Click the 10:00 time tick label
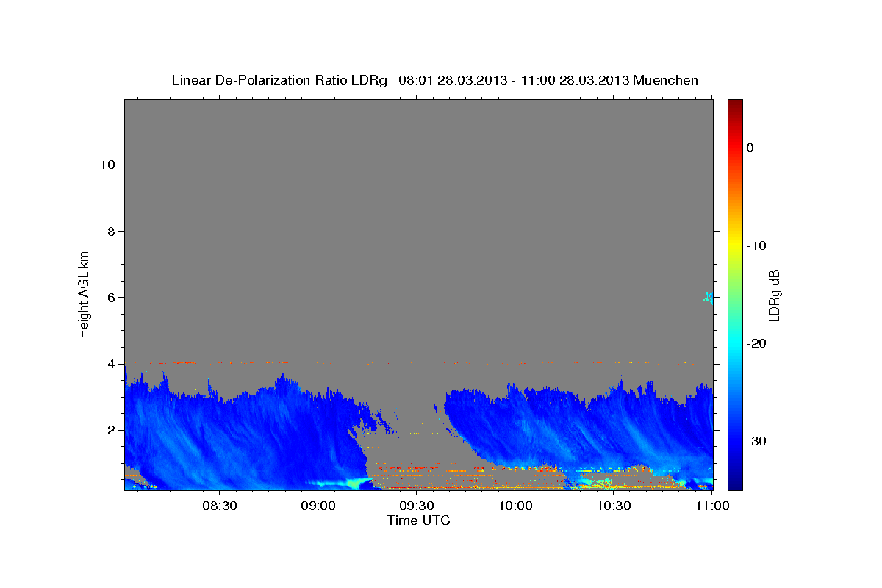 (515, 506)
